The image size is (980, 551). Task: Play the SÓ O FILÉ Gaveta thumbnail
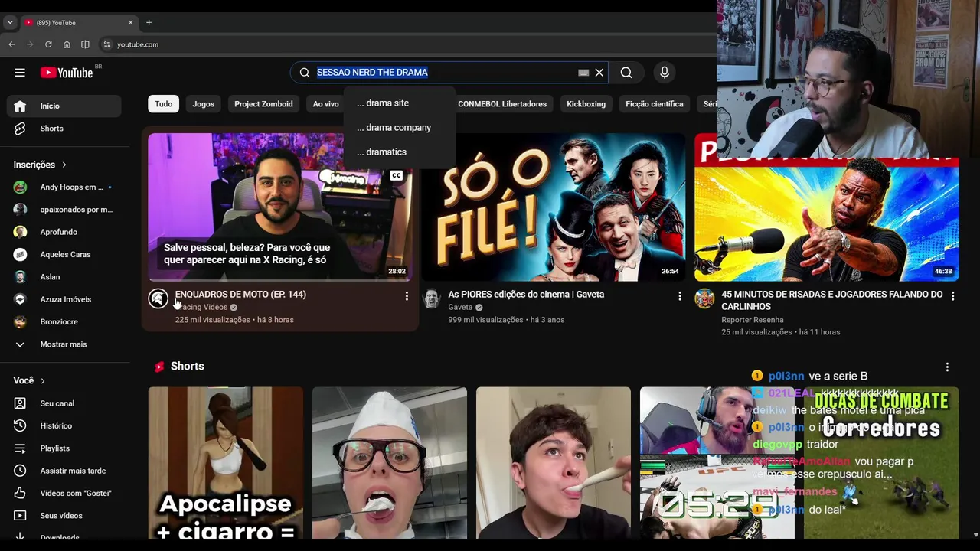click(553, 207)
